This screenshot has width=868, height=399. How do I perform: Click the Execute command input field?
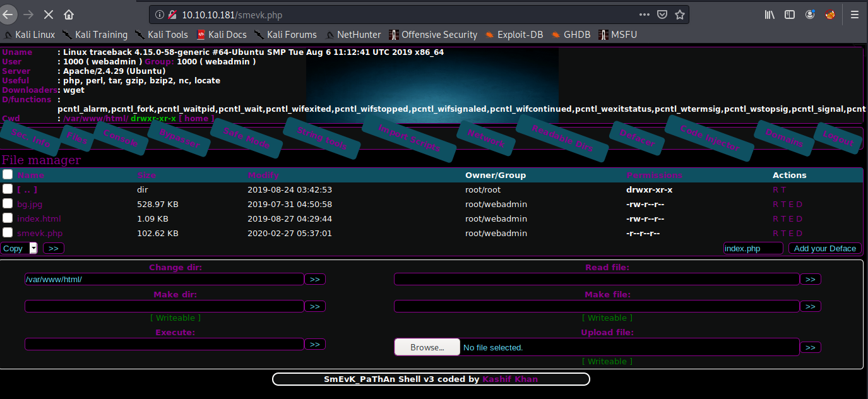164,344
